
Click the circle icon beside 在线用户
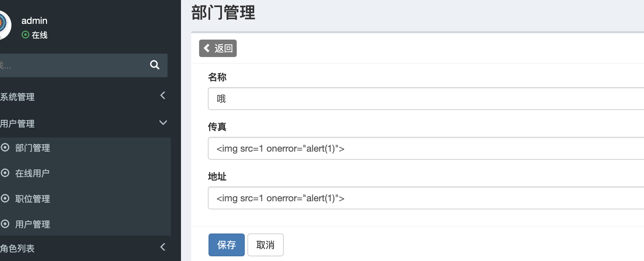(x=5, y=173)
